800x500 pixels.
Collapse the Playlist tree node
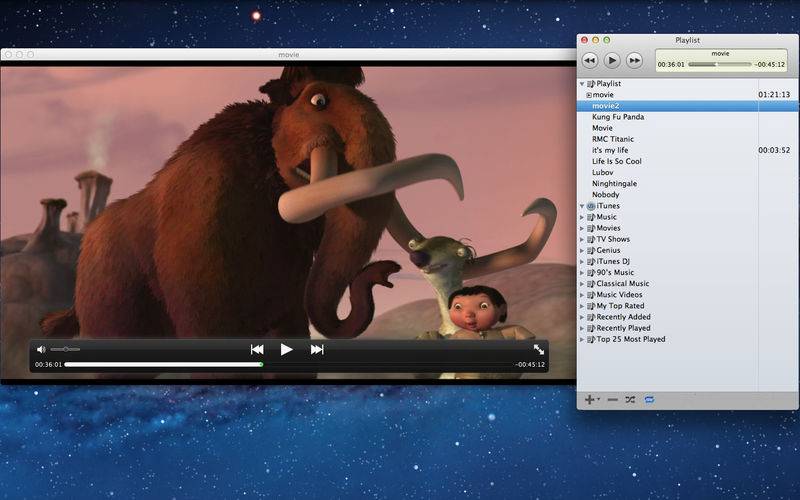[582, 84]
